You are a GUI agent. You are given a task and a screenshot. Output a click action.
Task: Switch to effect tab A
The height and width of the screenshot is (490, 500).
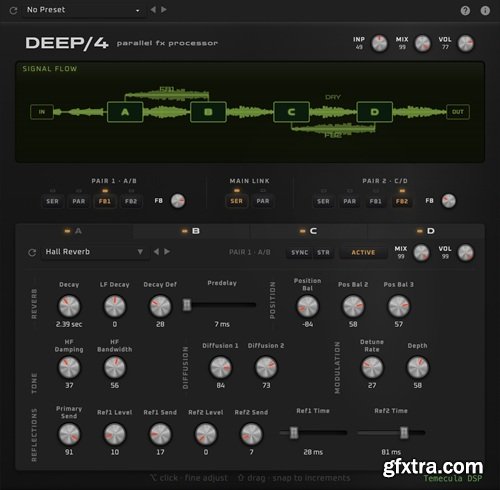tap(74, 231)
